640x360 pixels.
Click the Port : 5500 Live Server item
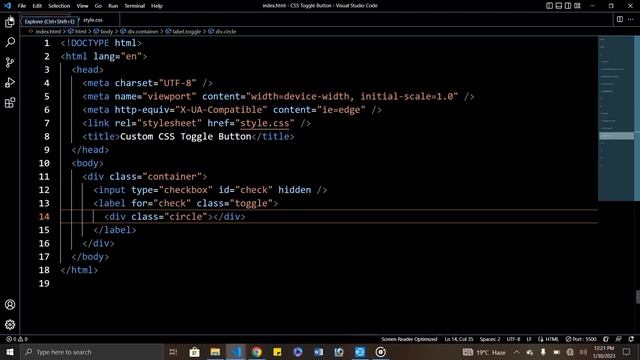581,339
